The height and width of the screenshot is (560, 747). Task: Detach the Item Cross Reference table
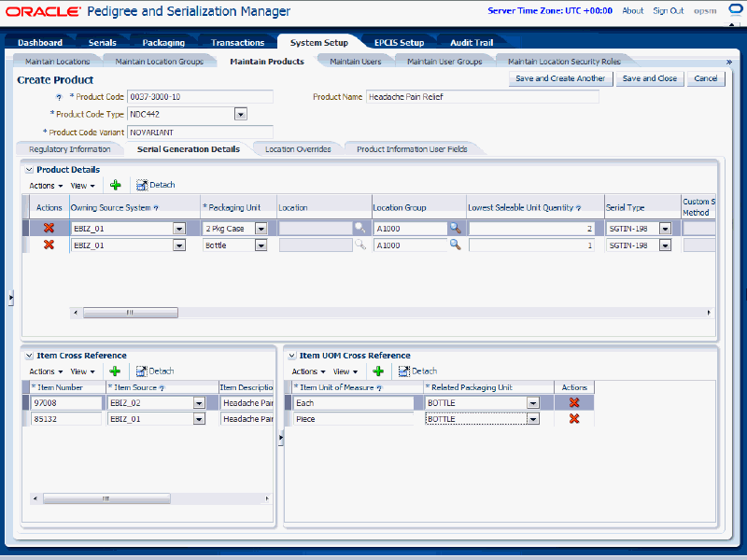tap(155, 371)
